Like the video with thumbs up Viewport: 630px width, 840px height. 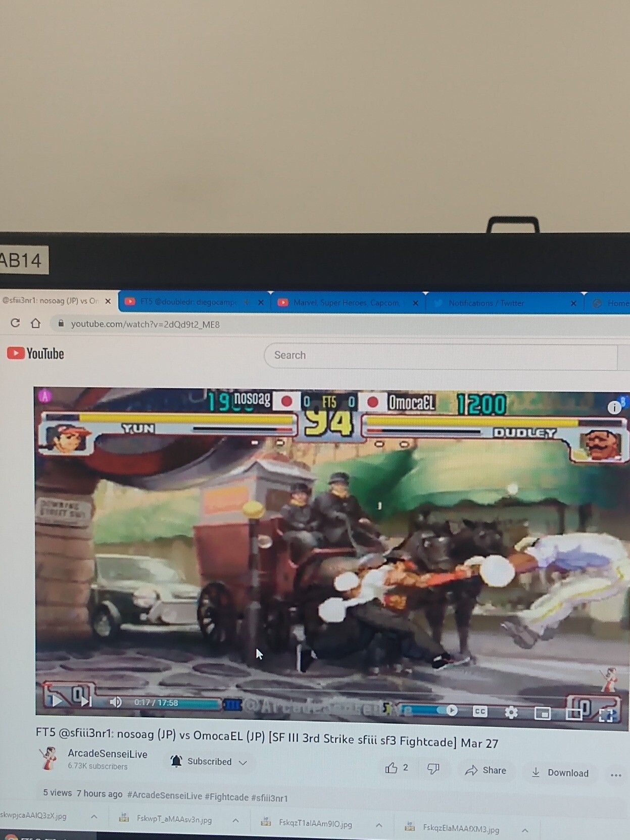(x=392, y=768)
